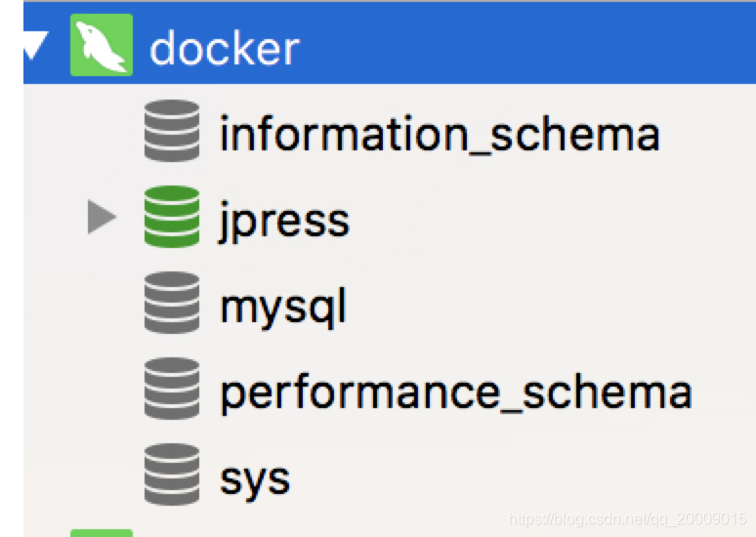This screenshot has height=537, width=756.
Task: Click the sys database icon
Action: [172, 474]
